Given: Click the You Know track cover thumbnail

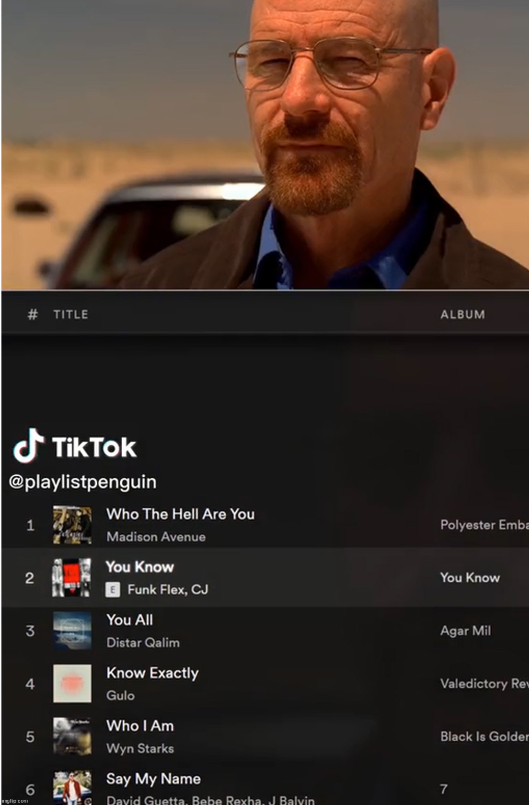Looking at the screenshot, I should [72, 577].
